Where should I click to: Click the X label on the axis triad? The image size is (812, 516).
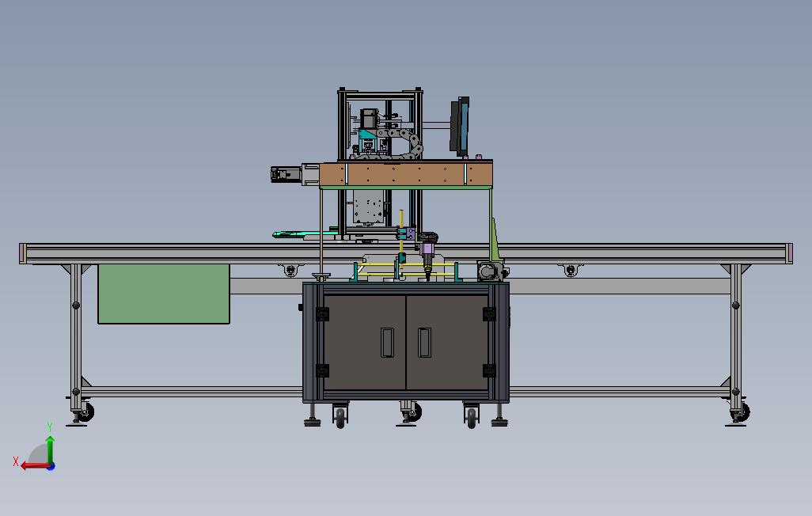point(16,461)
